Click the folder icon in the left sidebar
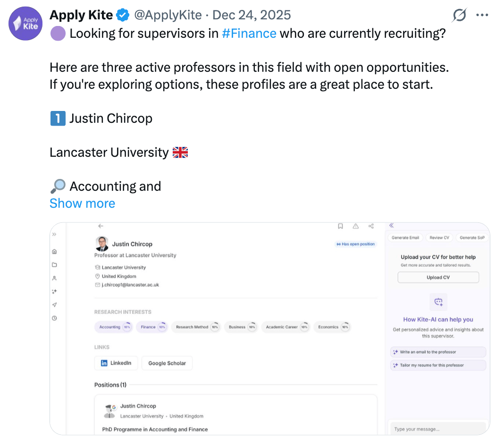The width and height of the screenshot is (504, 441). point(55,265)
